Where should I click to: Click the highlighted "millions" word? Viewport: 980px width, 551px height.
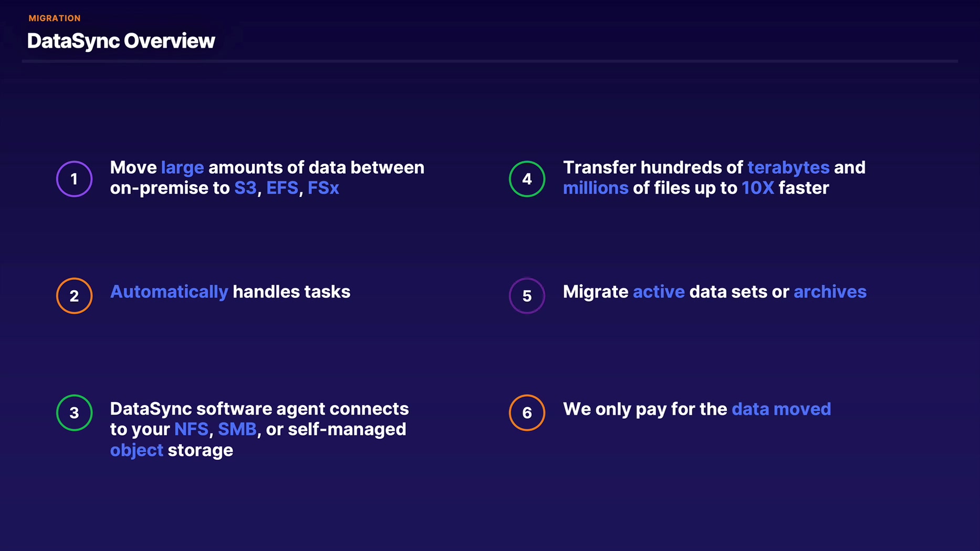[596, 188]
